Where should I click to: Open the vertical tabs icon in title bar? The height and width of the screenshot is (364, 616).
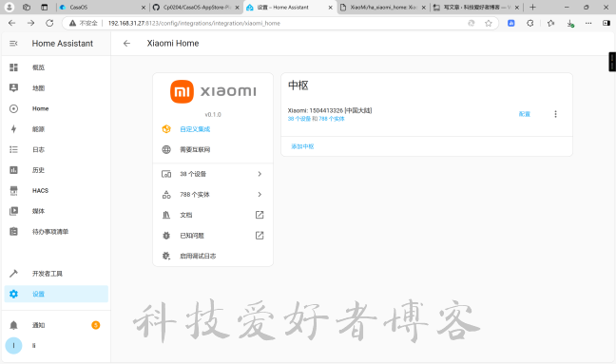(44, 7)
